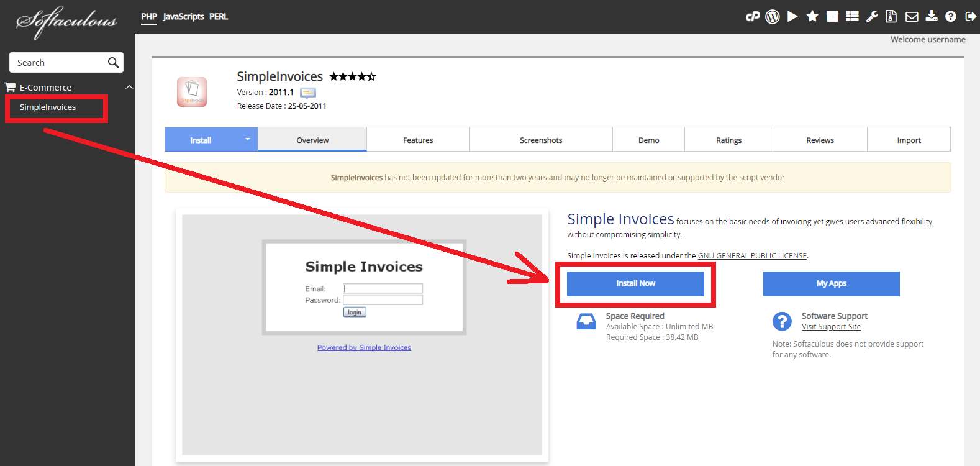Click the Space Required tray icon
Screen dimensions: 980x466
tap(586, 321)
